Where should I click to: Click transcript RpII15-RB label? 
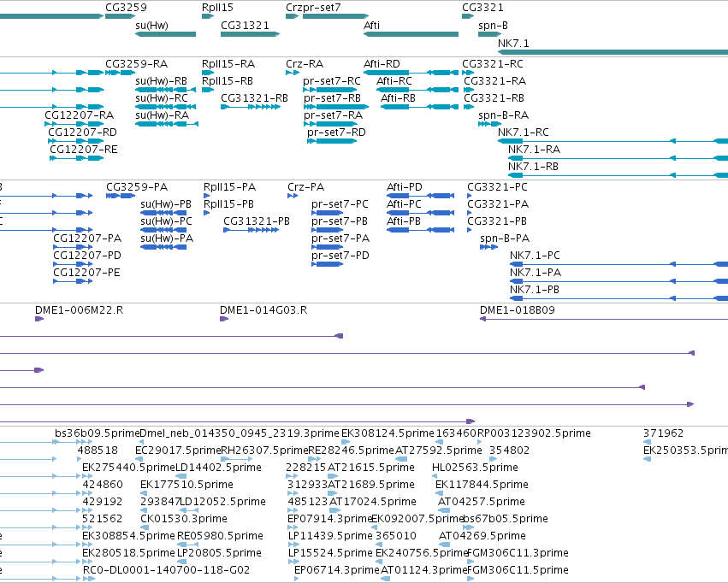(227, 80)
